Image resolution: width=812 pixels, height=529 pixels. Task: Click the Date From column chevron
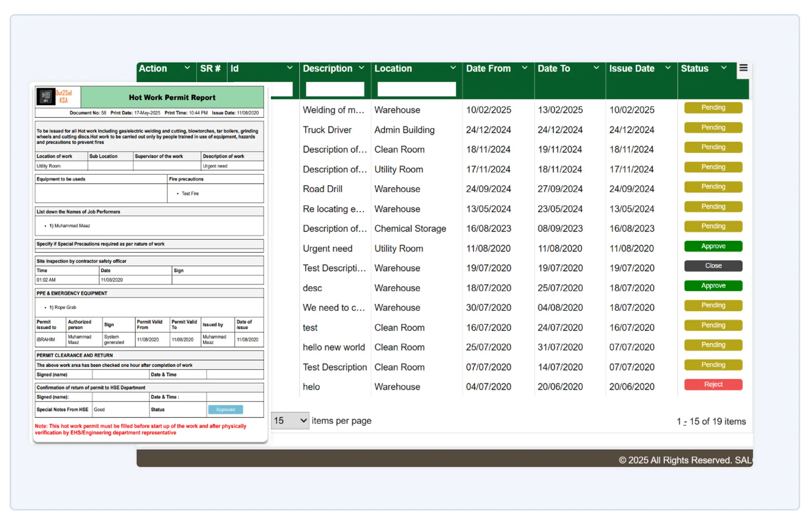[524, 68]
